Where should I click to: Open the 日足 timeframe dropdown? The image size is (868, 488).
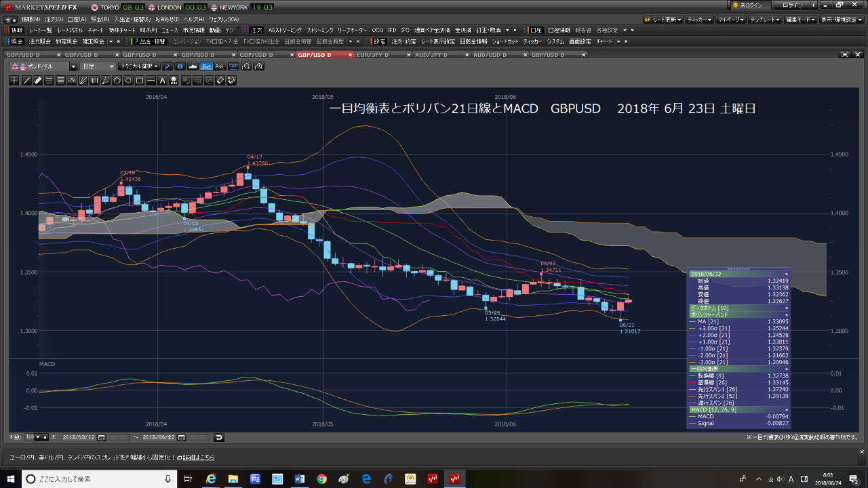tap(98, 66)
